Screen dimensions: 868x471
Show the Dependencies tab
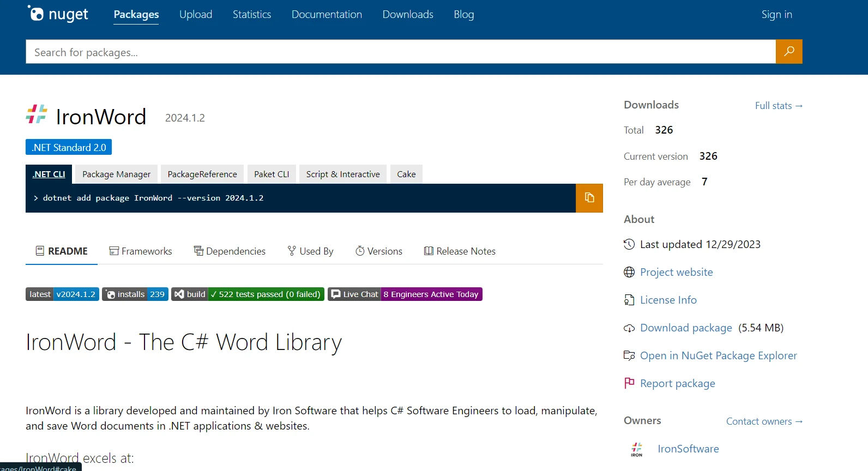click(x=230, y=251)
